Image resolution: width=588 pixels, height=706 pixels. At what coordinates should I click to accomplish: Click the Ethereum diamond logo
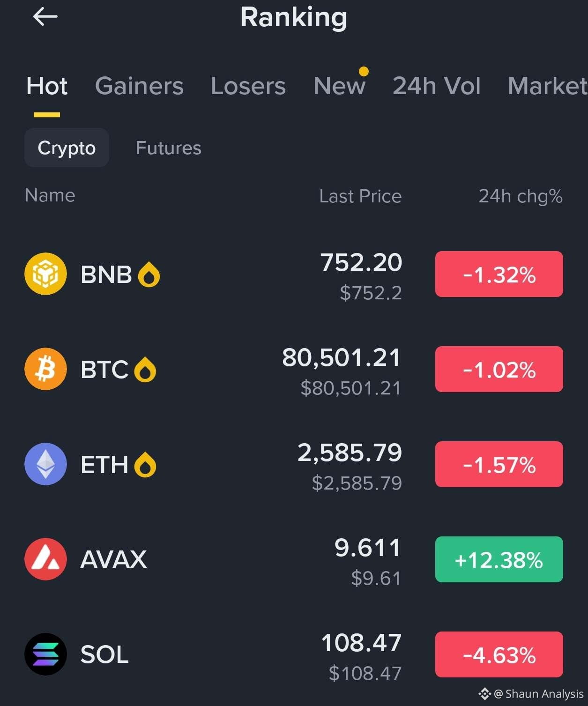[x=45, y=464]
